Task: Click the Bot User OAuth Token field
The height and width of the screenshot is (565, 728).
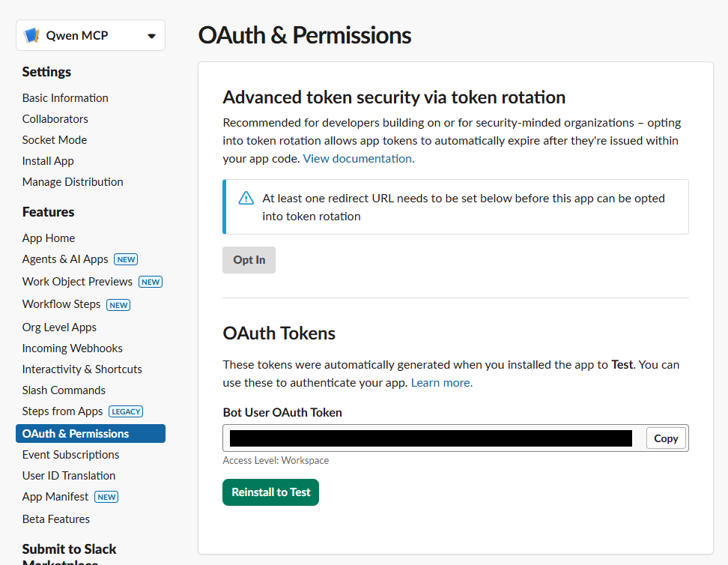Action: [431, 438]
